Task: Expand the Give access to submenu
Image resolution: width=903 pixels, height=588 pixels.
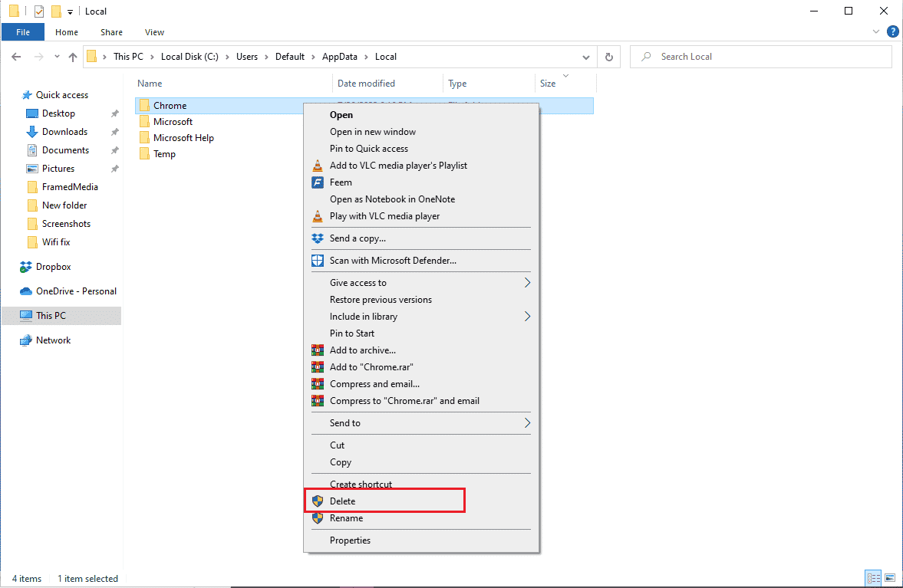Action: tap(527, 283)
